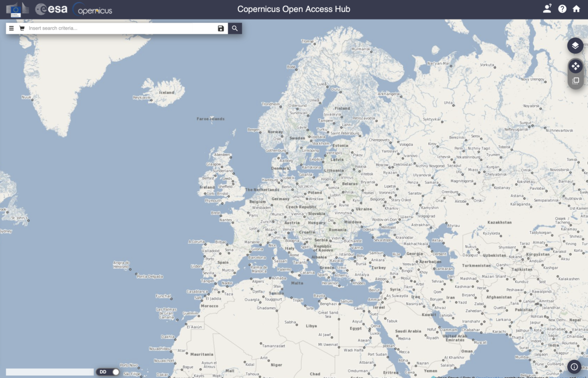Run search with the magnifier button

235,28
